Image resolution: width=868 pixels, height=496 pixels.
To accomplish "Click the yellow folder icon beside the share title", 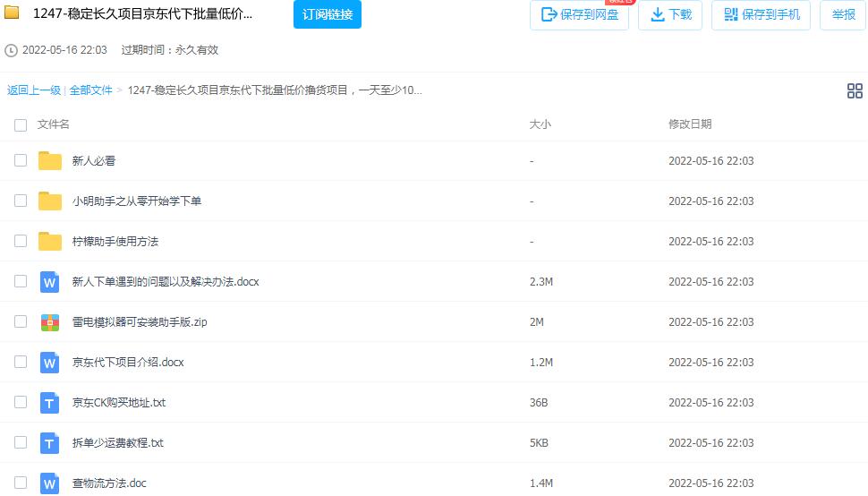I will coord(12,13).
